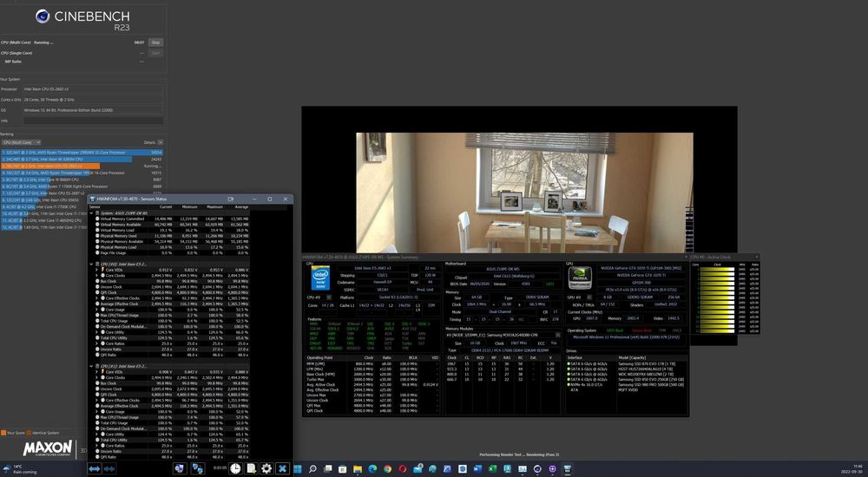Click the blue expand-columns arrows icon in HWiNFO
This screenshot has height=477, width=868.
click(x=95, y=468)
